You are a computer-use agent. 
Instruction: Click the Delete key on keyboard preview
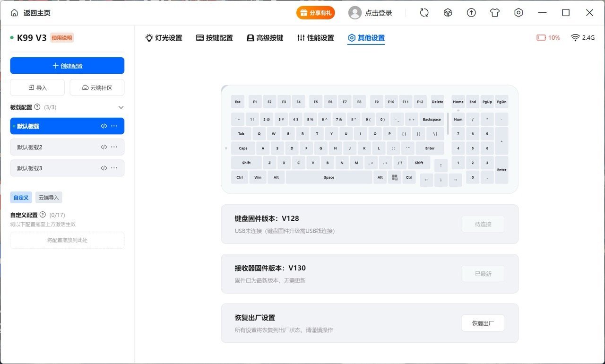(437, 102)
